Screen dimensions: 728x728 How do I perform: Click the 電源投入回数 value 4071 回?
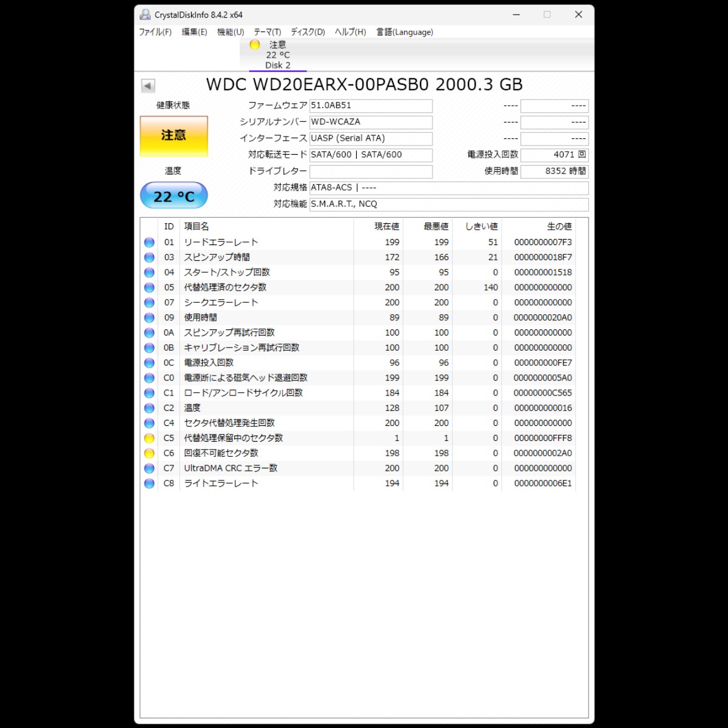pos(554,155)
